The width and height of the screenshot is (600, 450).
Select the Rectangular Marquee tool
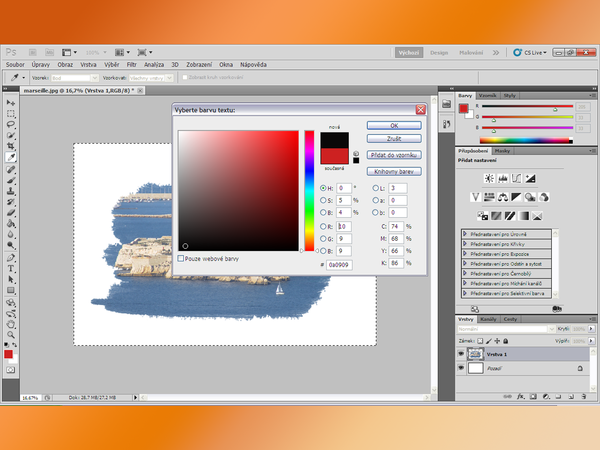point(11,113)
